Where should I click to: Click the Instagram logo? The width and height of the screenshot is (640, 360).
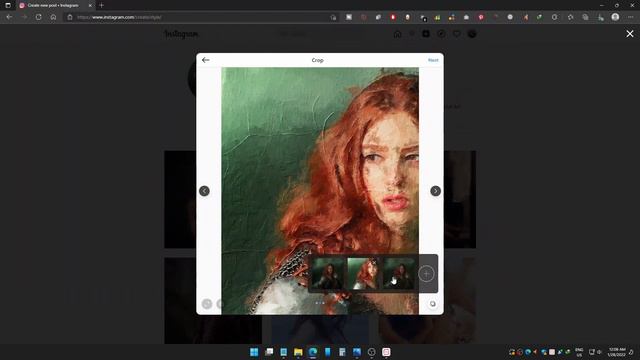point(182,34)
